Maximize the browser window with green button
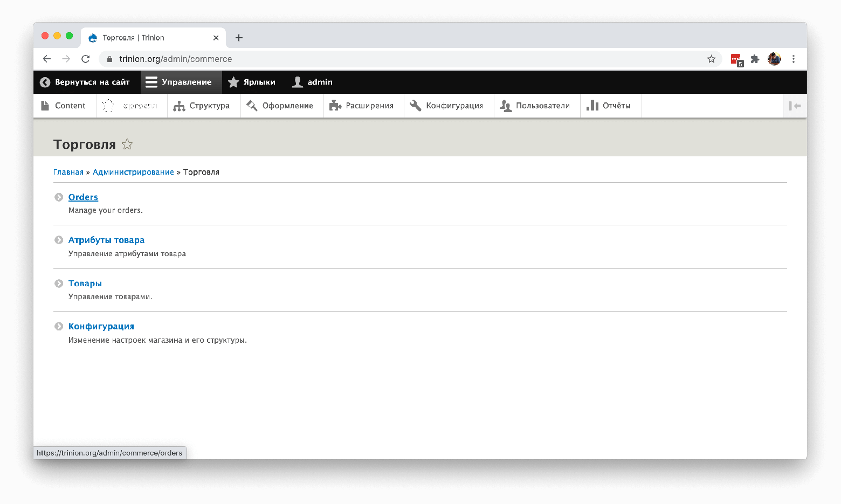Screen dimensions: 841x504 [x=69, y=36]
